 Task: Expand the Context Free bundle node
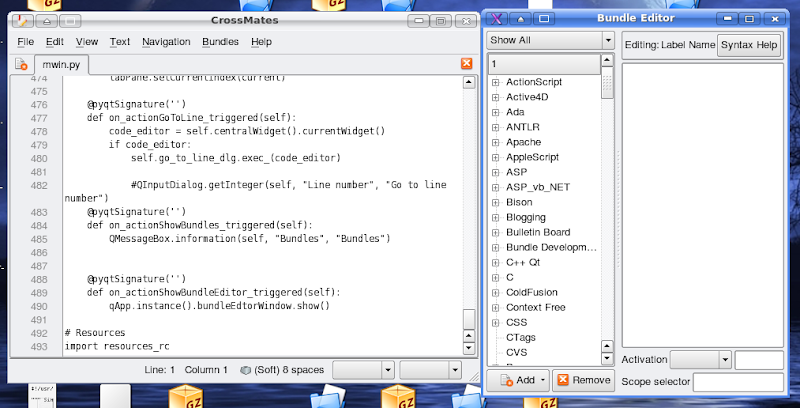click(x=495, y=308)
